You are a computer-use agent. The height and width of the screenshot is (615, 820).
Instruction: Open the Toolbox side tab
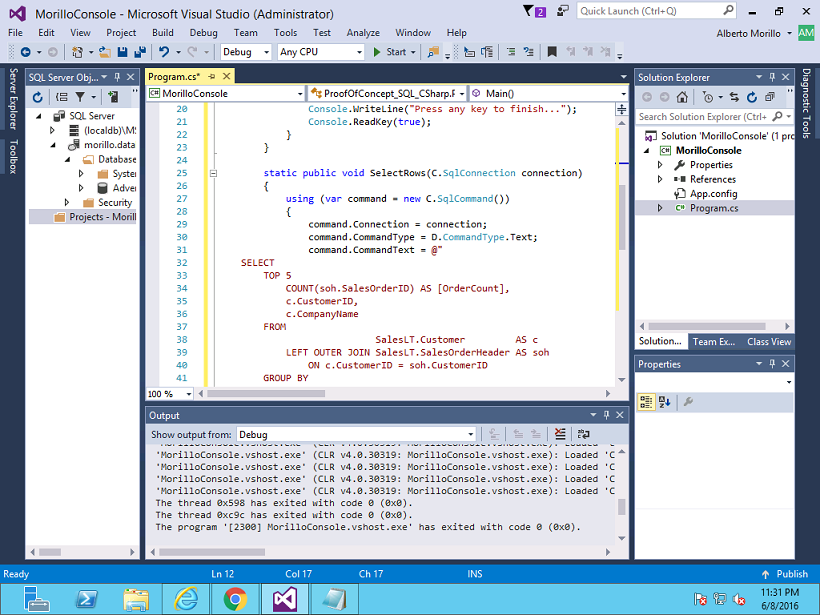(x=13, y=156)
